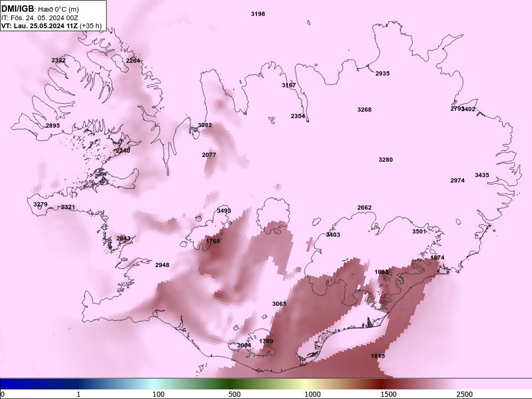Screen dimensions: 532x399
Task: Select the 3198 value north of Iceland
Action: pyautogui.click(x=258, y=14)
